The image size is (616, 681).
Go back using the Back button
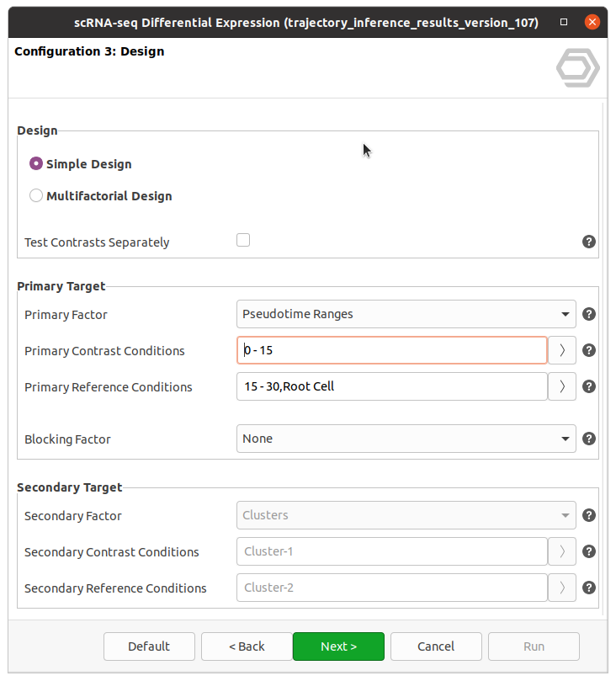[247, 646]
